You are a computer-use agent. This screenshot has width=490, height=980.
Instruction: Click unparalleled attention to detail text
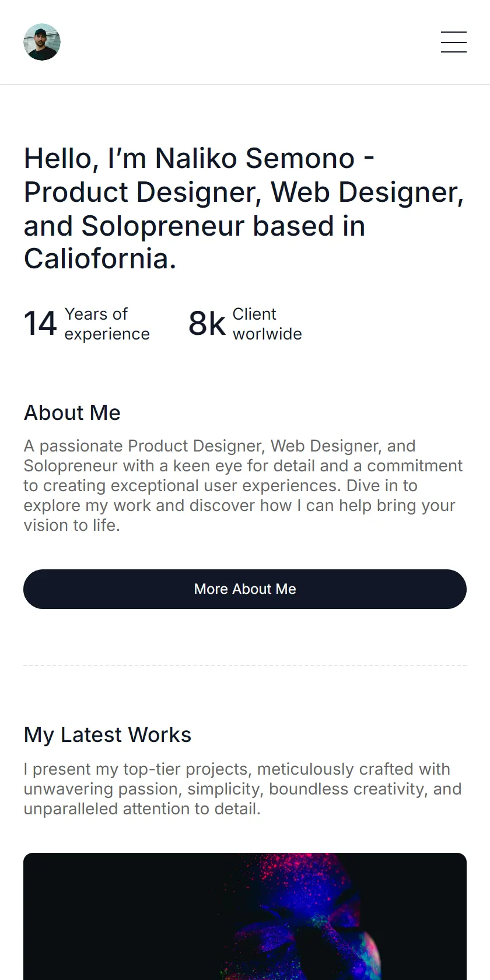[x=142, y=808]
